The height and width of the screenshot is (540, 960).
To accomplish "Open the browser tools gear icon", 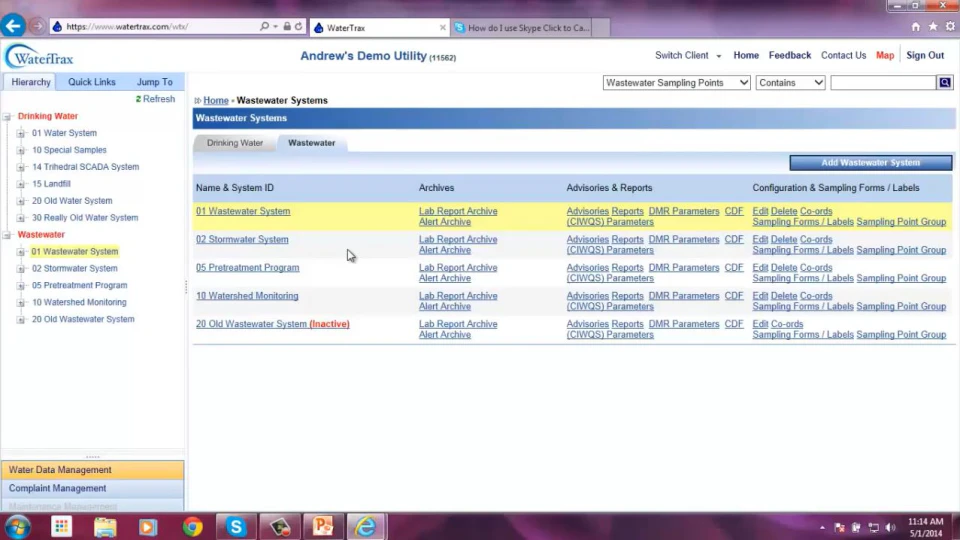I will point(950,26).
